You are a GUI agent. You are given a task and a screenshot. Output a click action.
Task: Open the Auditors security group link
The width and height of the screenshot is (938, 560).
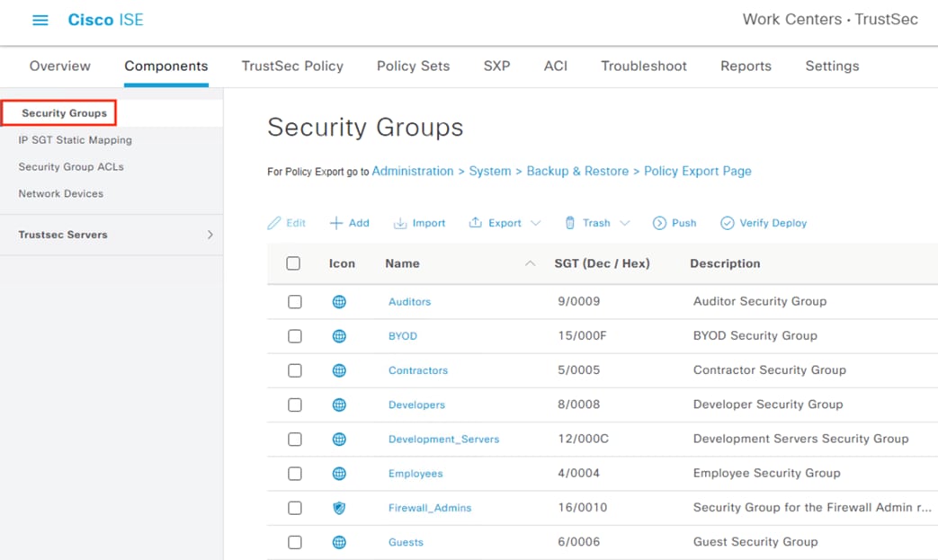[x=410, y=302]
